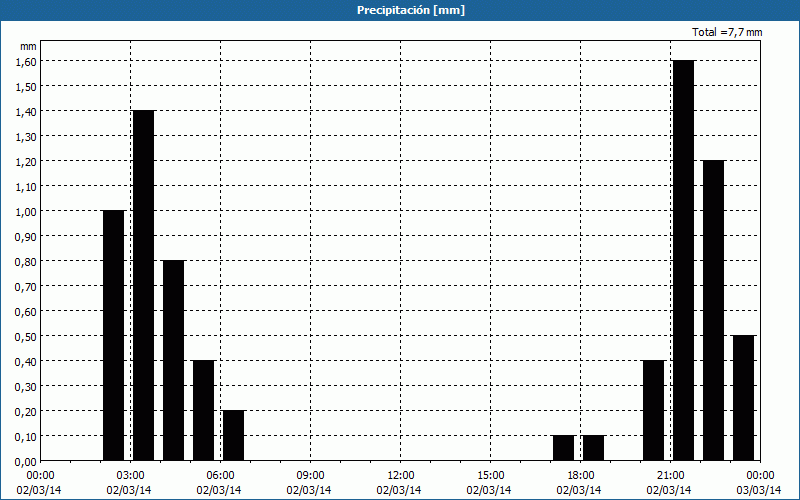This screenshot has height=500, width=800.
Task: Click the 0,40 mm bar just before 06:00
Action: click(204, 410)
